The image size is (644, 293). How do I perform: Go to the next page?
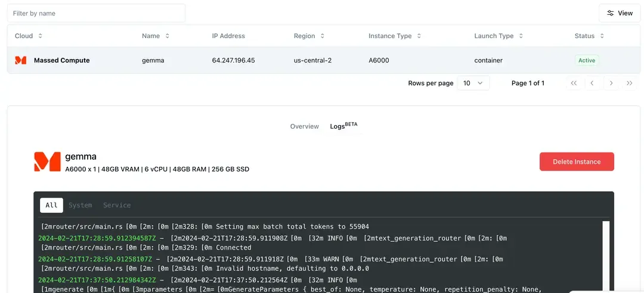611,83
